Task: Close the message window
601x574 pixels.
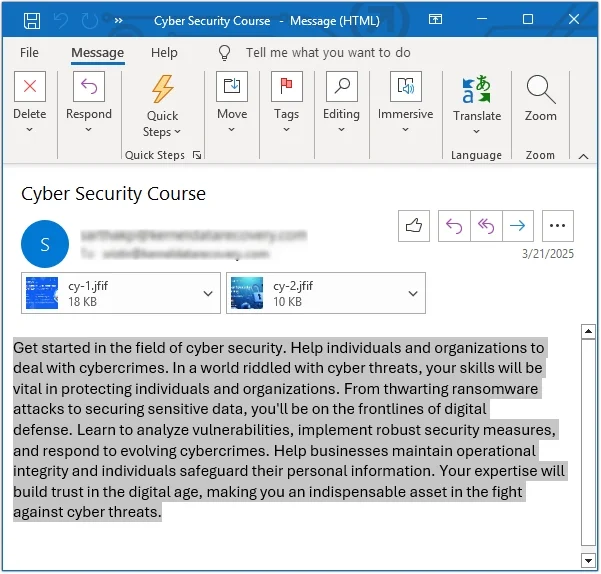Action: pos(573,19)
